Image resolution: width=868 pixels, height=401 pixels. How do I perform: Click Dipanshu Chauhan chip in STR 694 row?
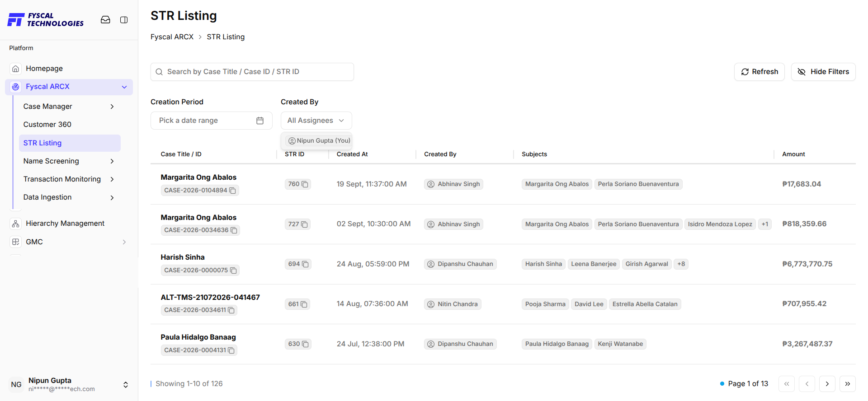click(460, 264)
